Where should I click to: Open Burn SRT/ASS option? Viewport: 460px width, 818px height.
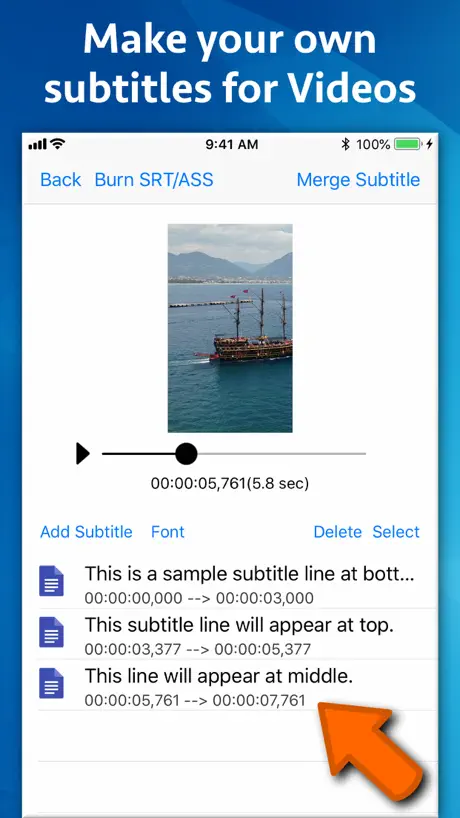point(154,179)
